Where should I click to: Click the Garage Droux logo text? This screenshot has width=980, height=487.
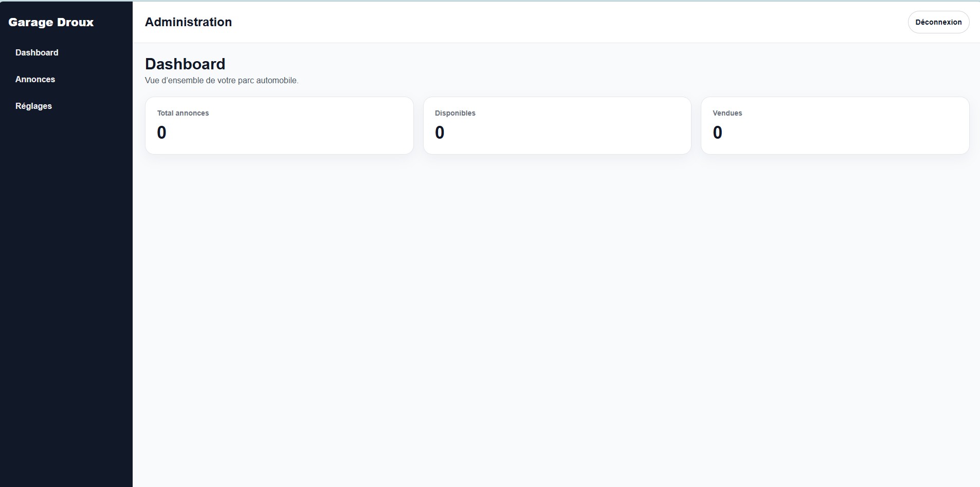(x=51, y=22)
